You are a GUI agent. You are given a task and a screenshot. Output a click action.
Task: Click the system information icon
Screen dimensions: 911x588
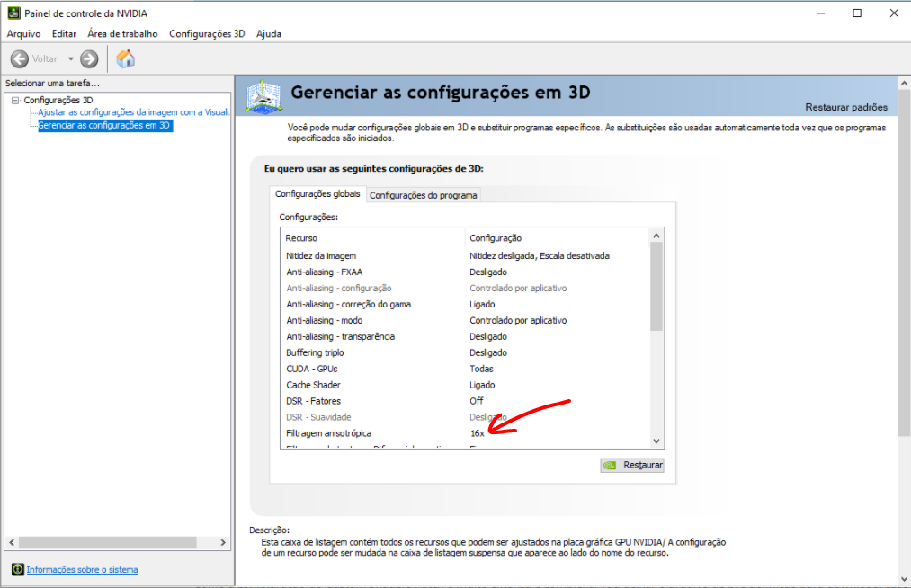(17, 569)
